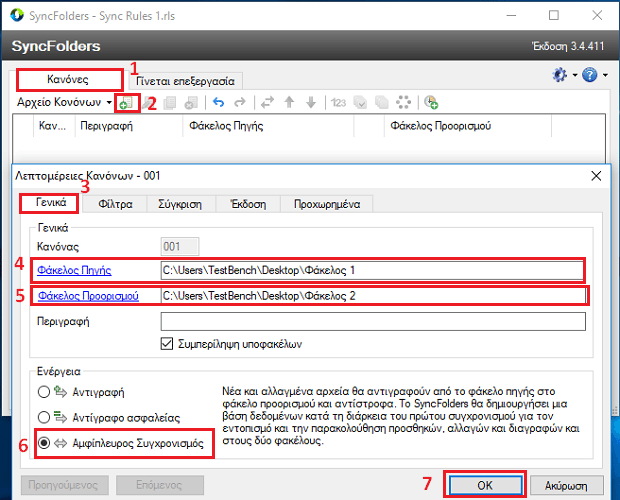This screenshot has width=620, height=500.
Task: Click the Επόμενος button
Action: [160, 485]
